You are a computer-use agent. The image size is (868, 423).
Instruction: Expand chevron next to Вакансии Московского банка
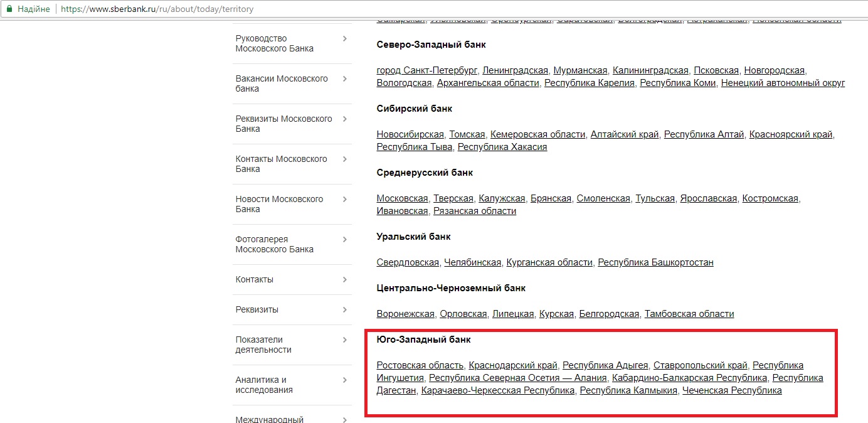(x=345, y=78)
